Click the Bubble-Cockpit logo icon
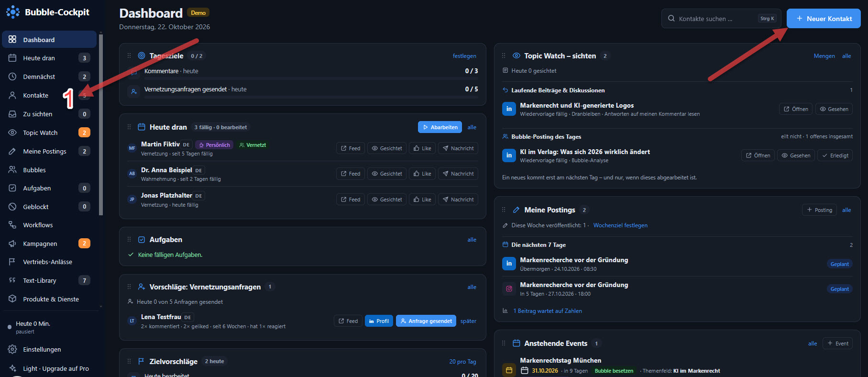This screenshot has height=377, width=868. pos(13,12)
